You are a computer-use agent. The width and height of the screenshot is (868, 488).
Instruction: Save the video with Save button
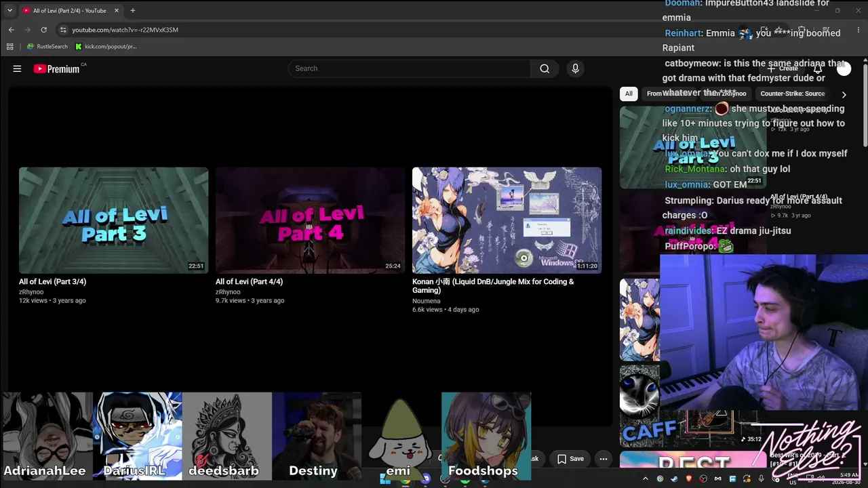coord(570,459)
